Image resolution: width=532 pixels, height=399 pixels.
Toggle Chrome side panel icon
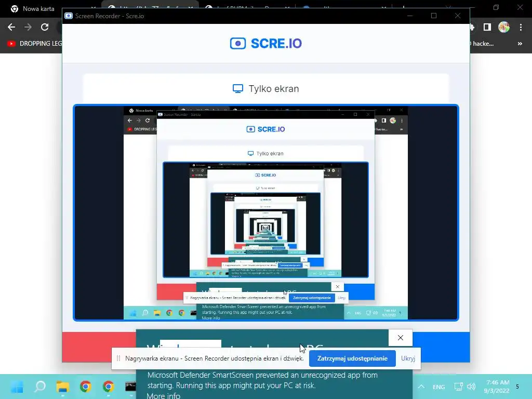(487, 27)
